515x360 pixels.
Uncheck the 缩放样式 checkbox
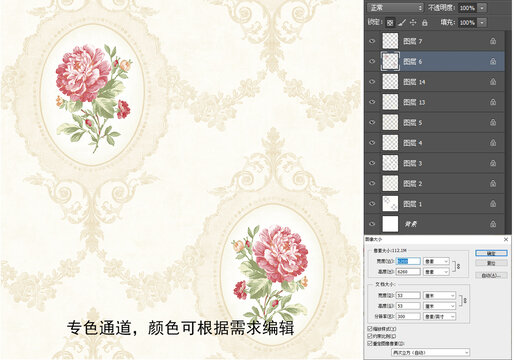tap(370, 329)
